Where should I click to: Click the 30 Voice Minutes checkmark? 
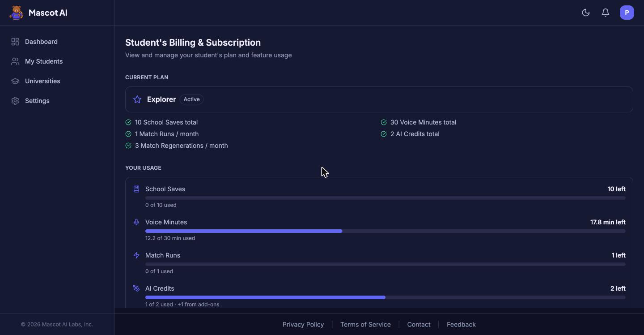coord(384,122)
